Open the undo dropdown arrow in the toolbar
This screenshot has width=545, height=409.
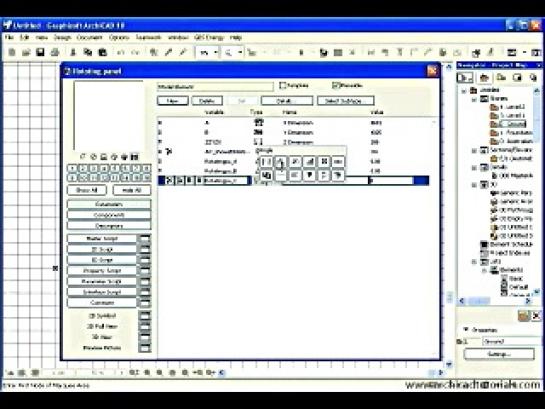coord(216,52)
